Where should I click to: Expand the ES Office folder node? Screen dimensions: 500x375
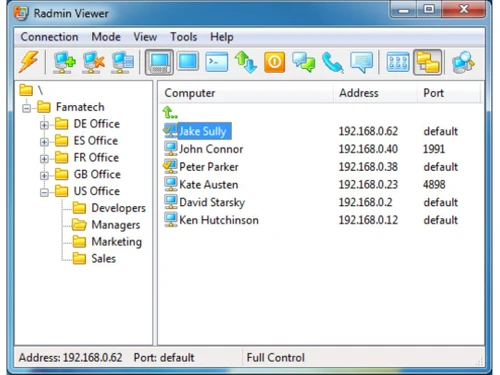coord(44,142)
